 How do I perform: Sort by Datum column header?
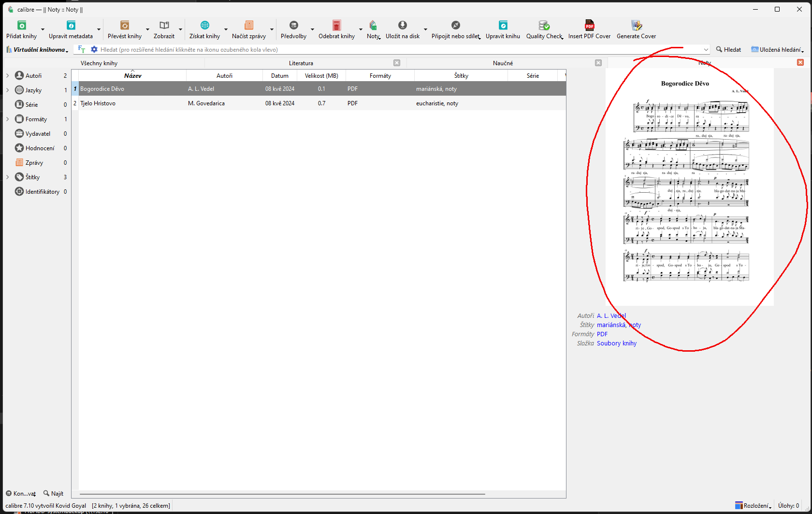tap(280, 75)
